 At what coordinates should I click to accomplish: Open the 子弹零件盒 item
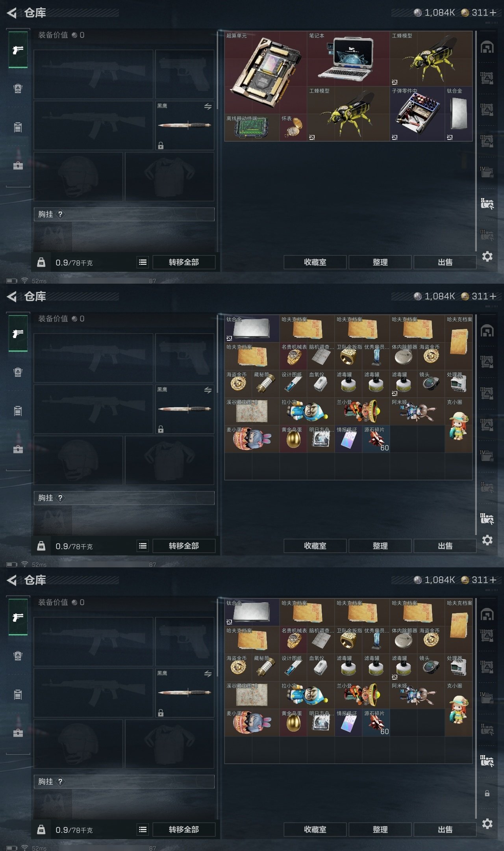tap(417, 113)
